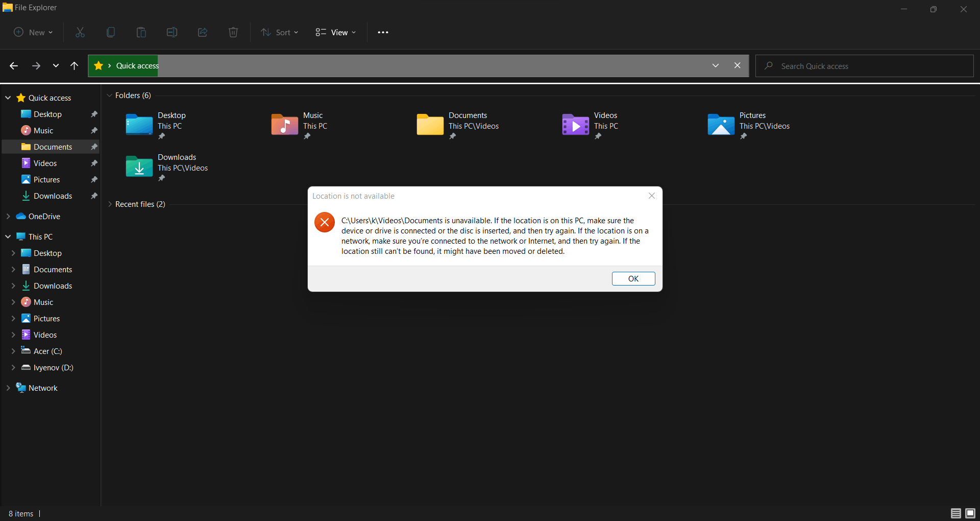The image size is (980, 521).
Task: Expand the Recent files (2) group
Action: [109, 204]
